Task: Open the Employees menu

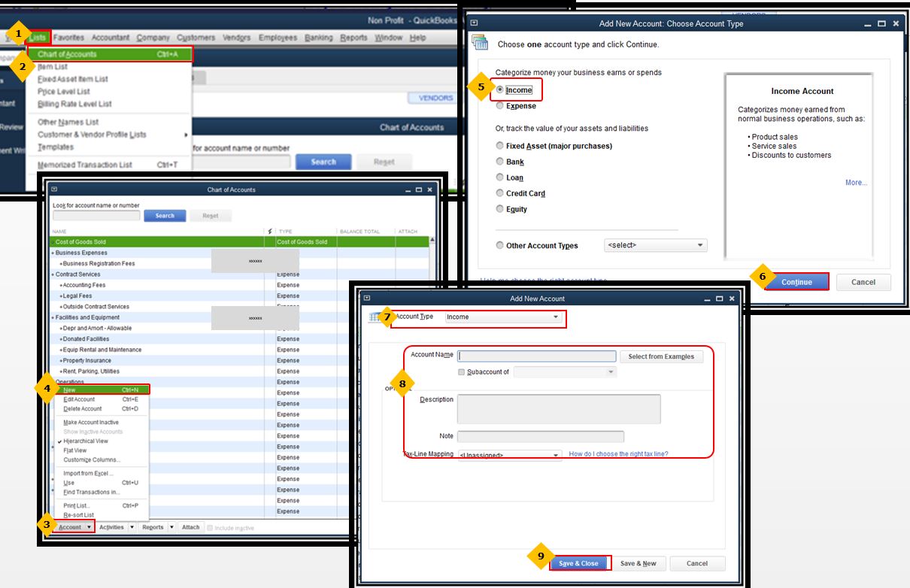Action: [278, 38]
